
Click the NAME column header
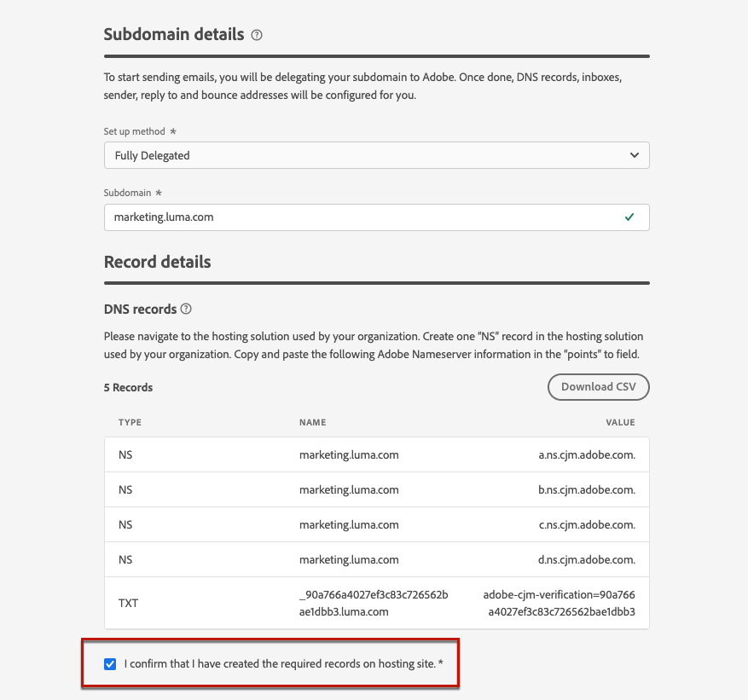click(312, 423)
